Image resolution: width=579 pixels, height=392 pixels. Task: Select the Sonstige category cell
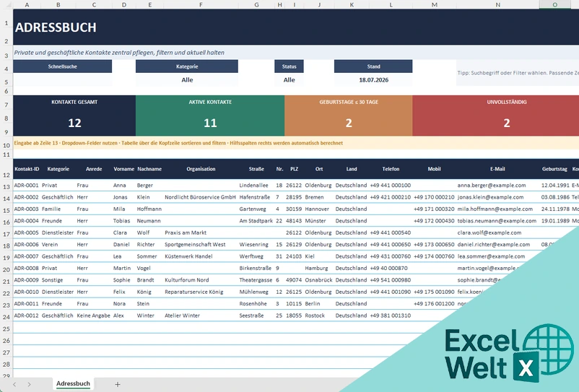click(x=58, y=280)
